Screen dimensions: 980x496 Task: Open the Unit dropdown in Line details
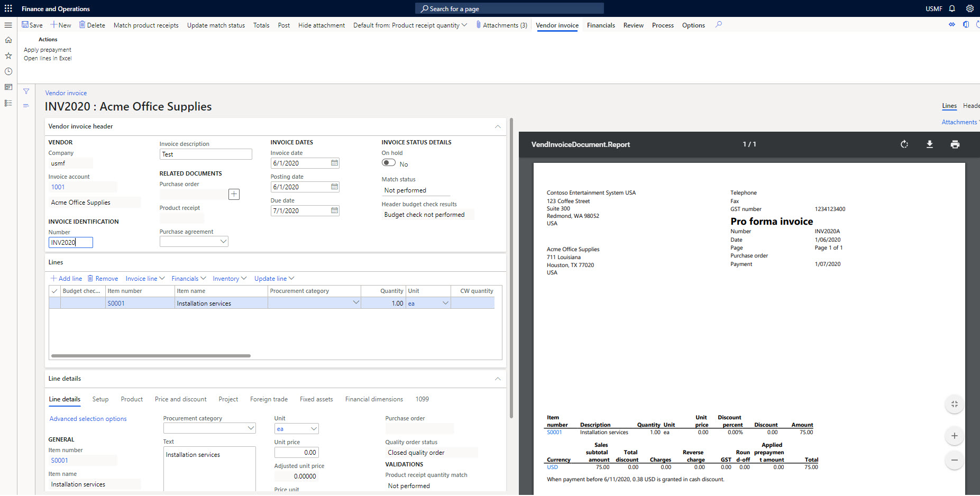(x=314, y=429)
